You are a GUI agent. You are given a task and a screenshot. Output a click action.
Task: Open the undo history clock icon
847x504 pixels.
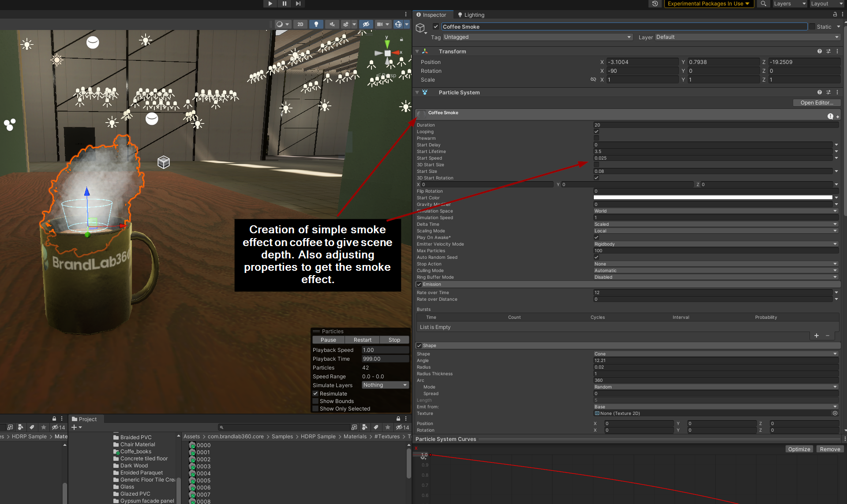pyautogui.click(x=655, y=4)
